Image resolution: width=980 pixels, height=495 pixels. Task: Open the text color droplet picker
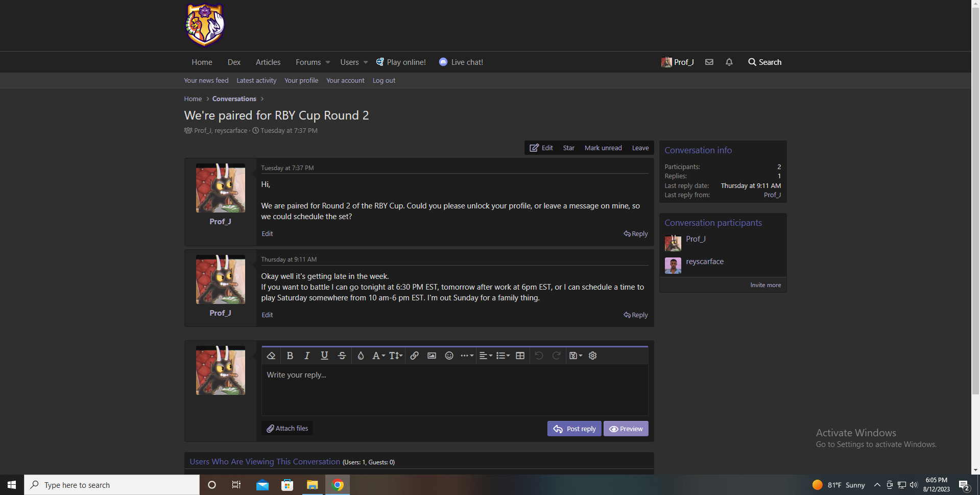coord(361,356)
